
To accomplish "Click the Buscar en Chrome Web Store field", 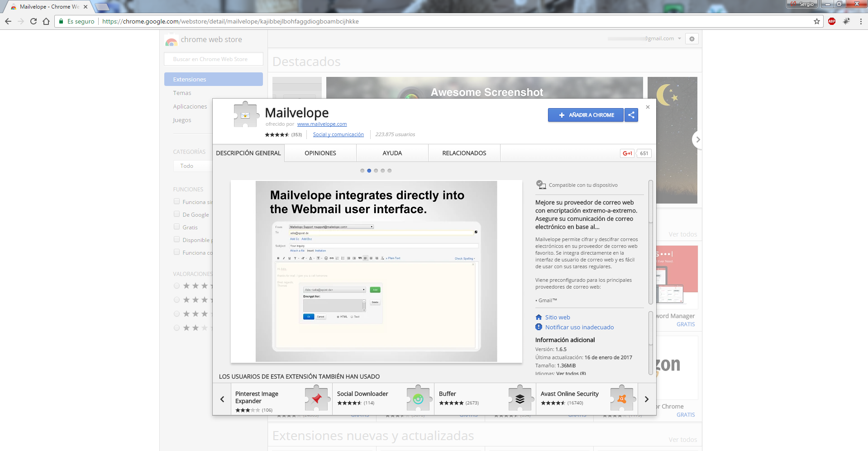I will pos(214,59).
